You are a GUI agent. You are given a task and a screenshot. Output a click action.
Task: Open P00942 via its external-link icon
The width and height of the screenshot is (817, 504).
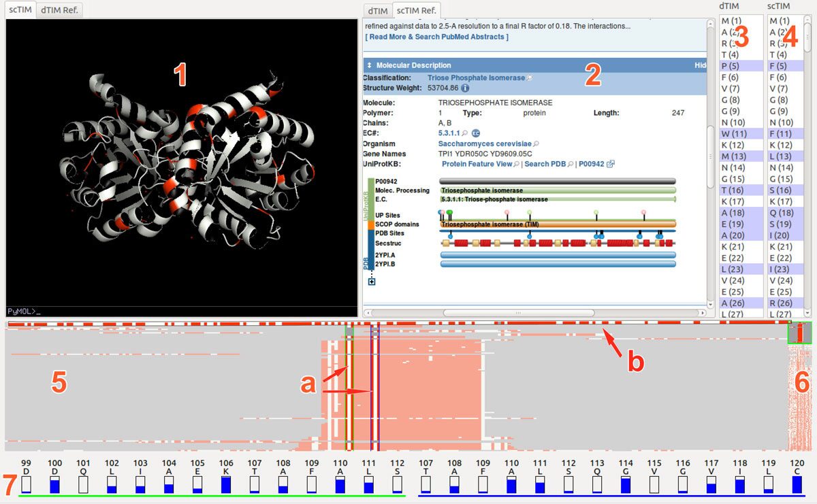point(611,164)
